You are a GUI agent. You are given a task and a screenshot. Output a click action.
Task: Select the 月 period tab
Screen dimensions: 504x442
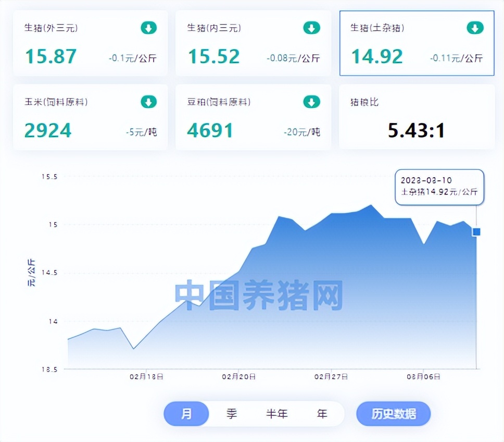186,414
